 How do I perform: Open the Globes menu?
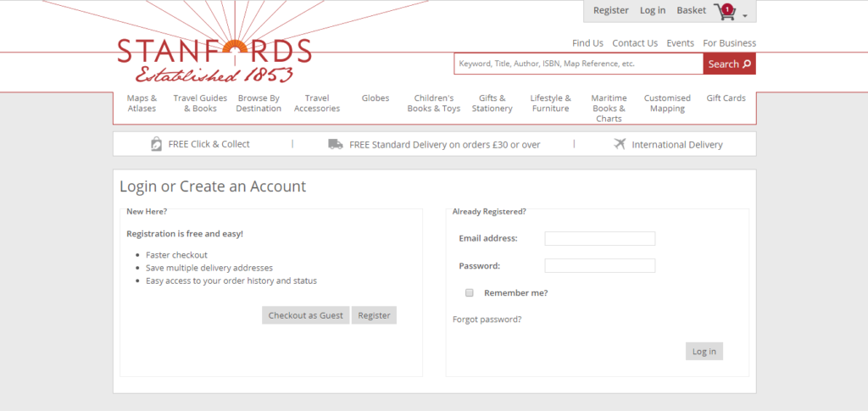tap(376, 98)
